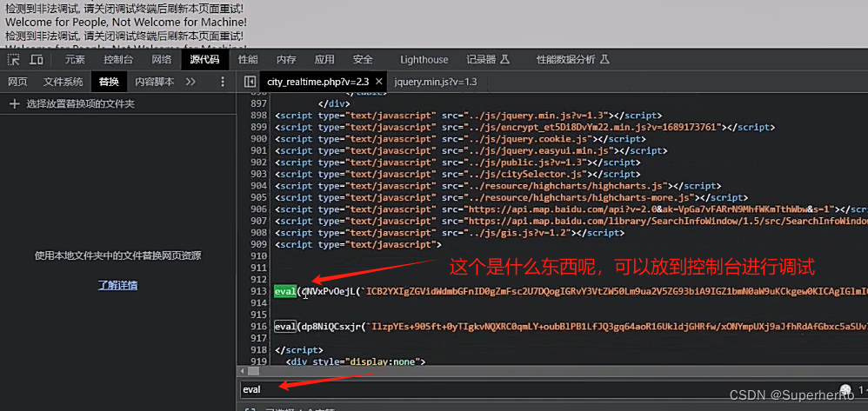Click the api.map.baidu.com URL on line 906
868x411 pixels.
[x=651, y=209]
